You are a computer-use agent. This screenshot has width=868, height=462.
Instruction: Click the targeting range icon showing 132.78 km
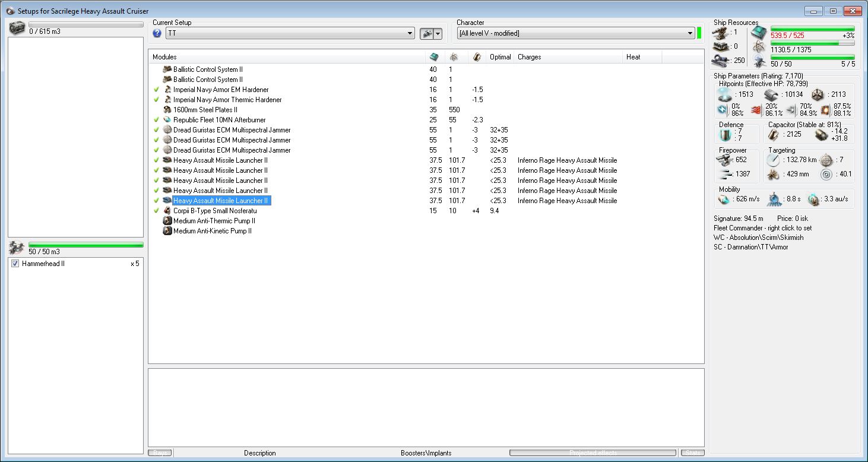[x=772, y=159]
